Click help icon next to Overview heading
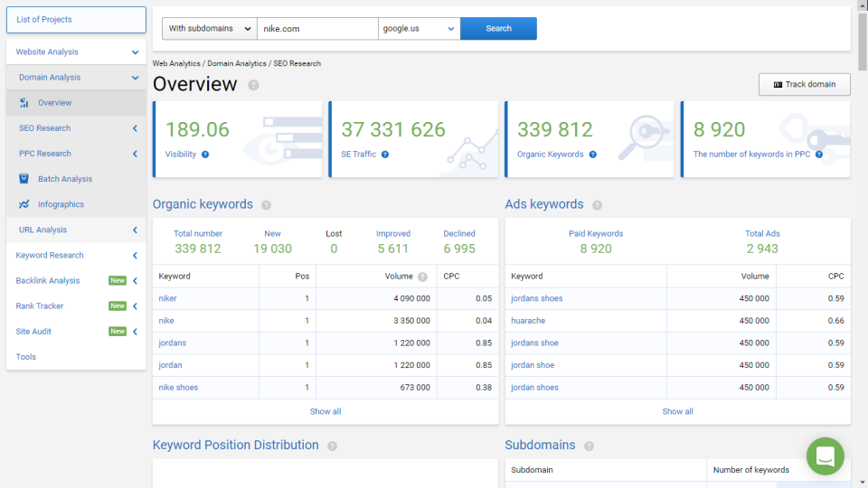Image resolution: width=868 pixels, height=488 pixels. (253, 85)
